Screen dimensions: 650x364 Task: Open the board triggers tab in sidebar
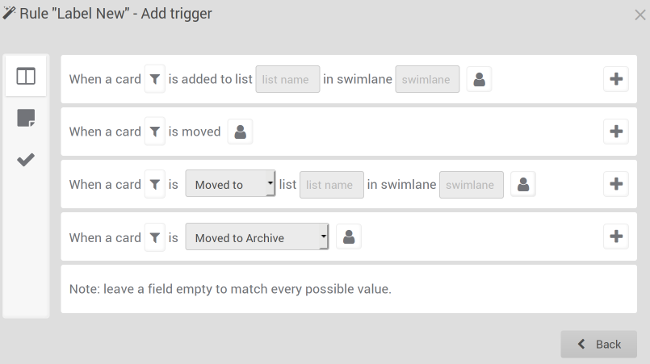(x=26, y=76)
